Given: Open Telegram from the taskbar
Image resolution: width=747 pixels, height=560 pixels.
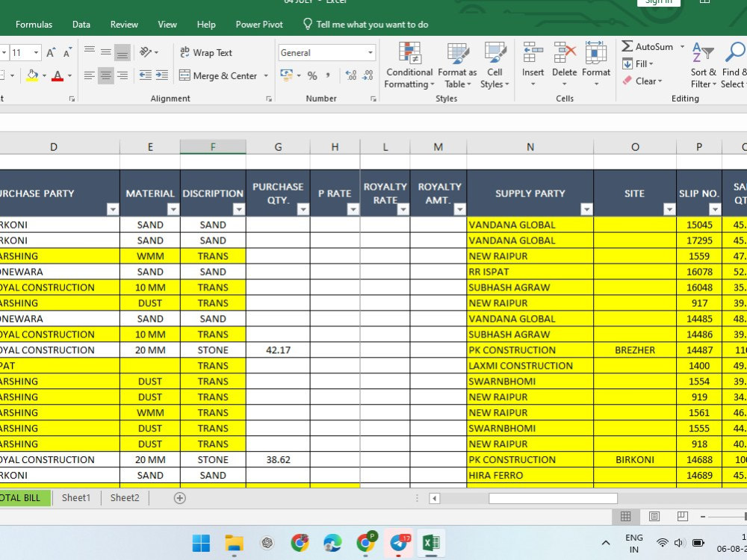Looking at the screenshot, I should click(x=398, y=543).
